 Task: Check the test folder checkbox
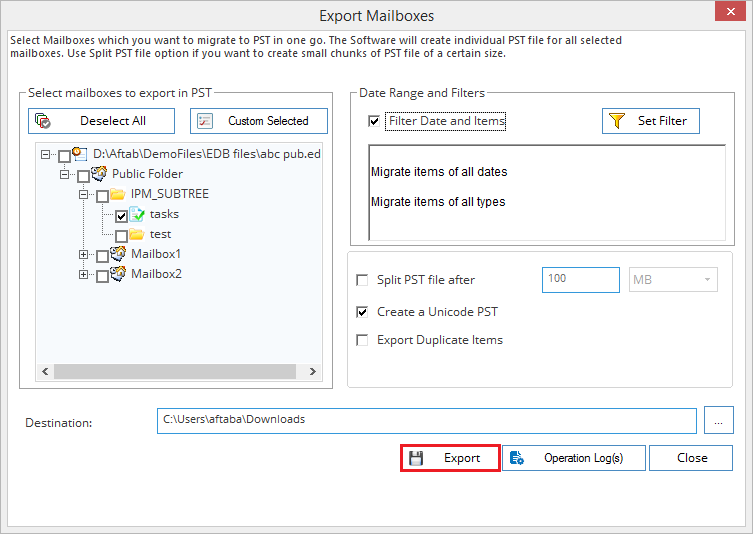(x=121, y=236)
